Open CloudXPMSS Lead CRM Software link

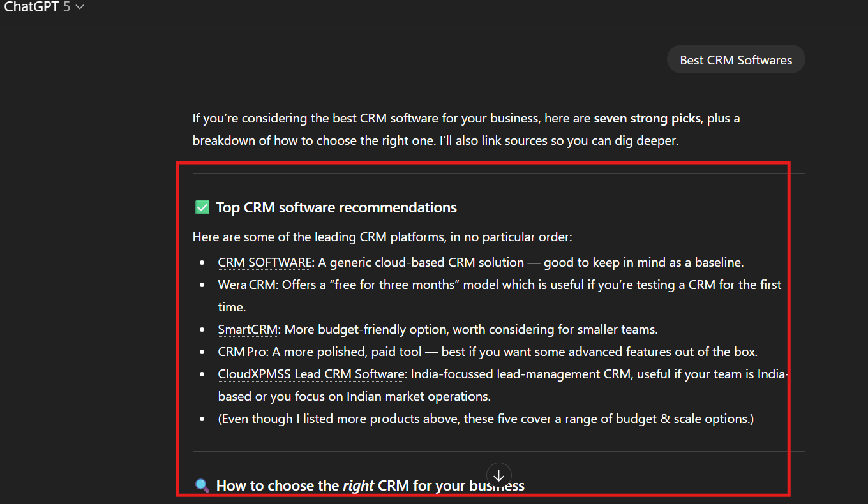[311, 374]
